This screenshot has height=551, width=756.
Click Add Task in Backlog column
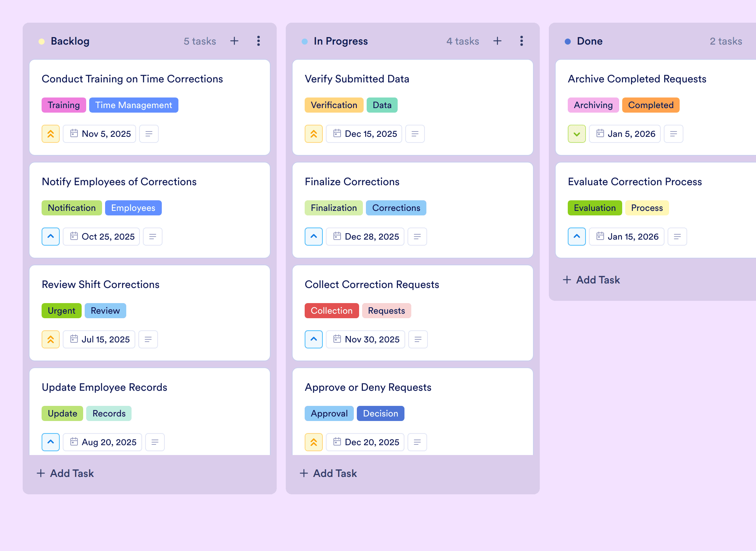[x=65, y=473]
